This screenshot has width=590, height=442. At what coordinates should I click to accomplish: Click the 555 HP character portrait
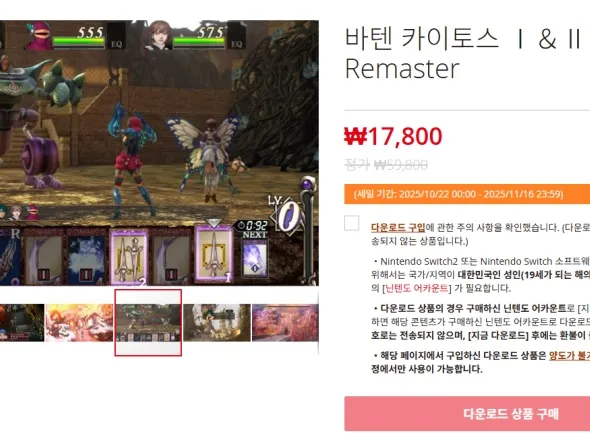(x=39, y=36)
